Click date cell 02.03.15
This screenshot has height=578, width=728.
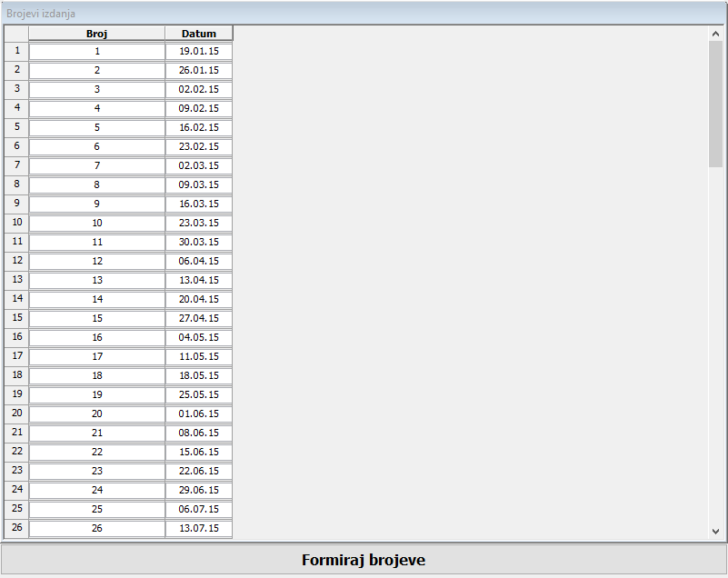pos(199,166)
